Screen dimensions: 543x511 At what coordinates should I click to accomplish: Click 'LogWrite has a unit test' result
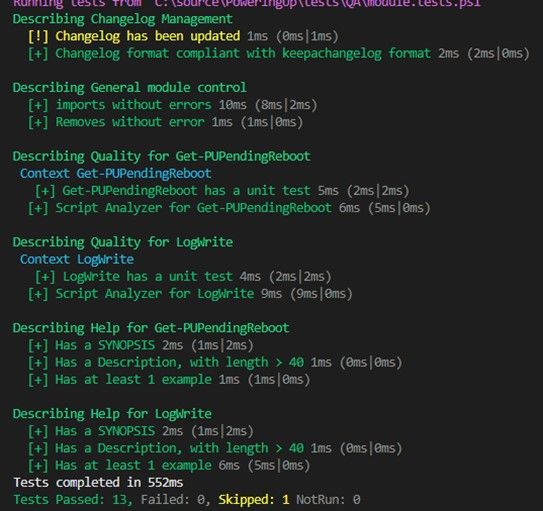coord(183,277)
